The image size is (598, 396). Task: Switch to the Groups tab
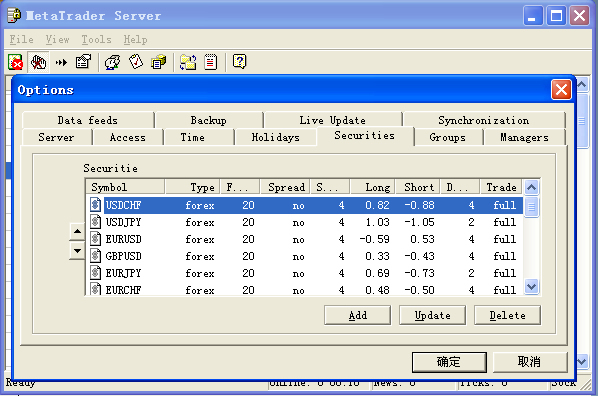tap(448, 137)
